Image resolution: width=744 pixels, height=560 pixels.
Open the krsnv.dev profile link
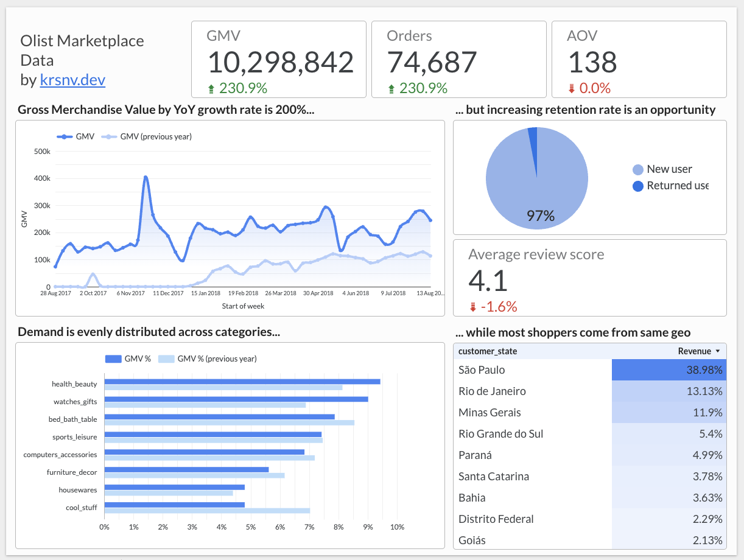click(72, 80)
